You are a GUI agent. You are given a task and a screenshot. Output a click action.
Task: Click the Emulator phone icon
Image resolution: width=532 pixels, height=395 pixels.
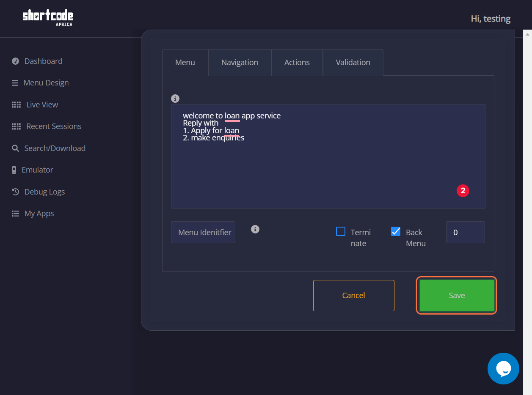coord(14,170)
